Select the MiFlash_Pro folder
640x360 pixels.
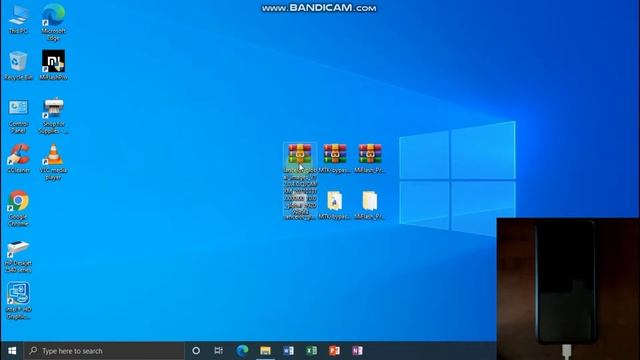click(x=370, y=206)
